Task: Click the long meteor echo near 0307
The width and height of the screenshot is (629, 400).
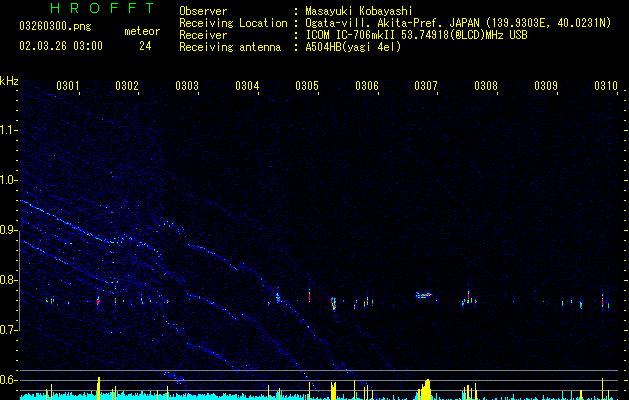Action: 424,295
